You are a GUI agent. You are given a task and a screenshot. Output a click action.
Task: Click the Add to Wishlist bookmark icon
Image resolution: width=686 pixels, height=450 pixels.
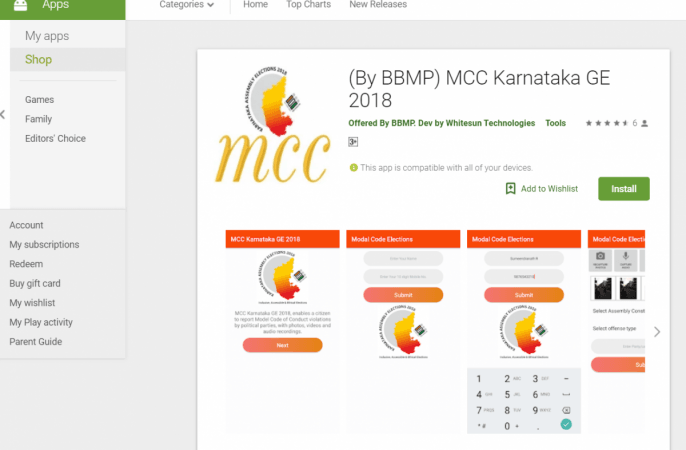coord(510,188)
